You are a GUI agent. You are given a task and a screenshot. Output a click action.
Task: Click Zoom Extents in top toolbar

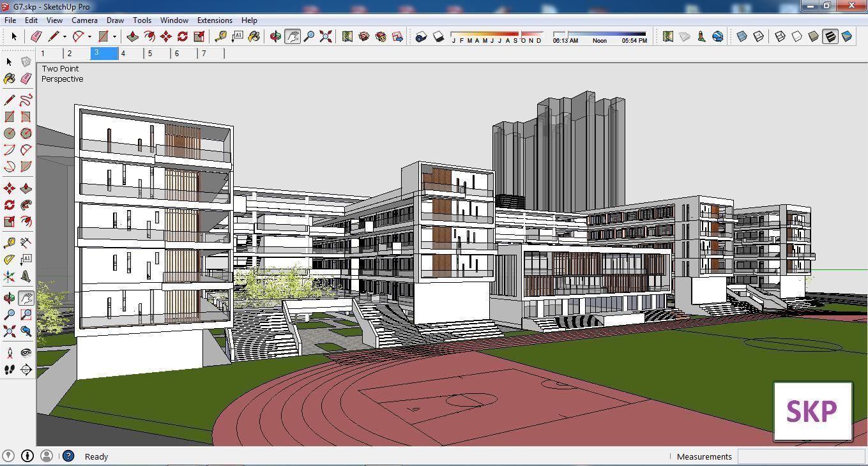326,36
